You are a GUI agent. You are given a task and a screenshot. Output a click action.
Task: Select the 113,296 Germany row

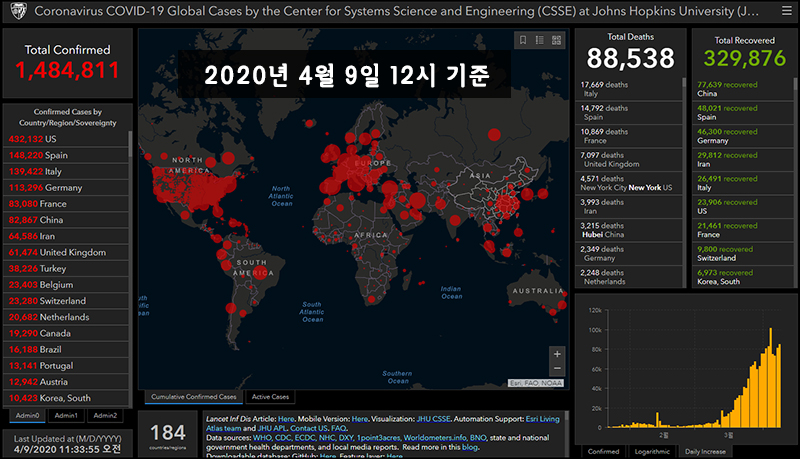[66, 188]
